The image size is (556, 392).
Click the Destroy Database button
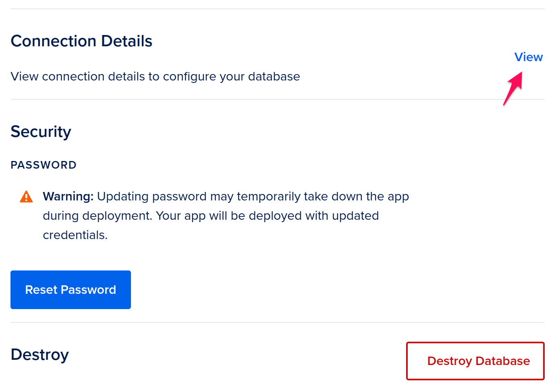click(475, 361)
